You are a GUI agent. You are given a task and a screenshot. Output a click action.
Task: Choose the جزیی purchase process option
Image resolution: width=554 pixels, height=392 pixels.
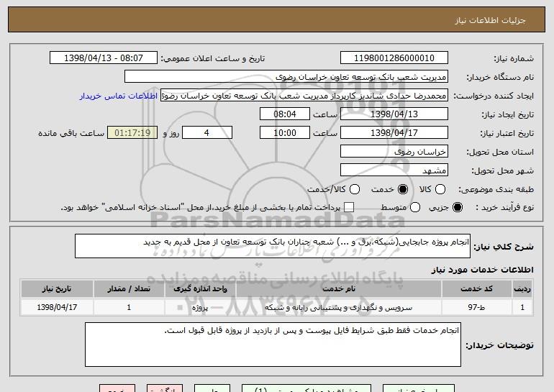(x=458, y=207)
